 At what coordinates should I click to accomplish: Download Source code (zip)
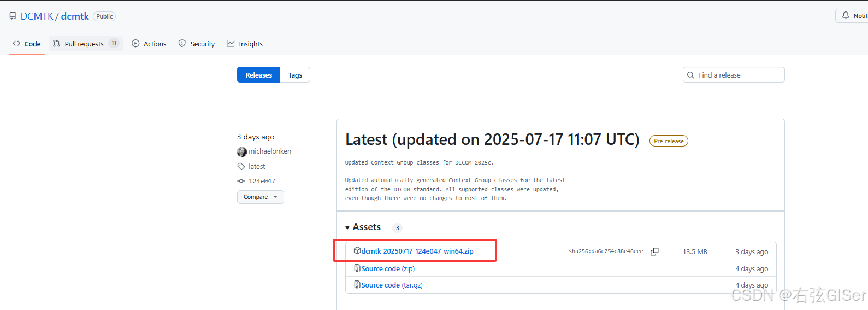(388, 268)
